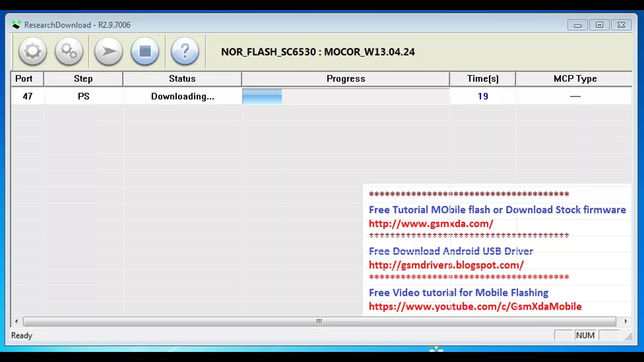The height and width of the screenshot is (362, 644).
Task: Click the window resize grip
Action: click(628, 336)
